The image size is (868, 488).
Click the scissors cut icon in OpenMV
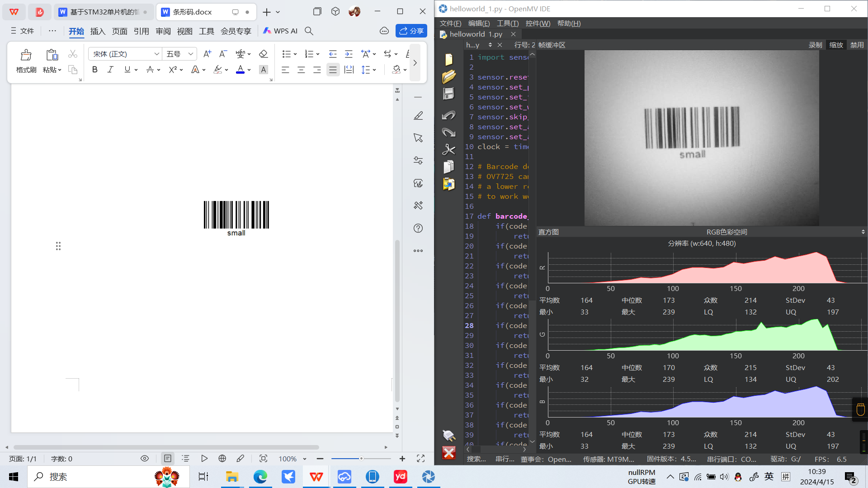tap(448, 150)
